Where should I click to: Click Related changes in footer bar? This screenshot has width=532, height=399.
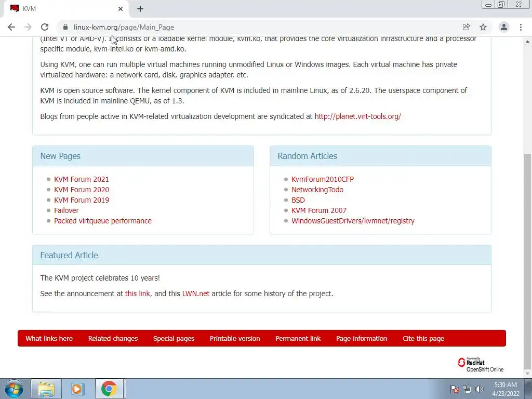pyautogui.click(x=113, y=338)
